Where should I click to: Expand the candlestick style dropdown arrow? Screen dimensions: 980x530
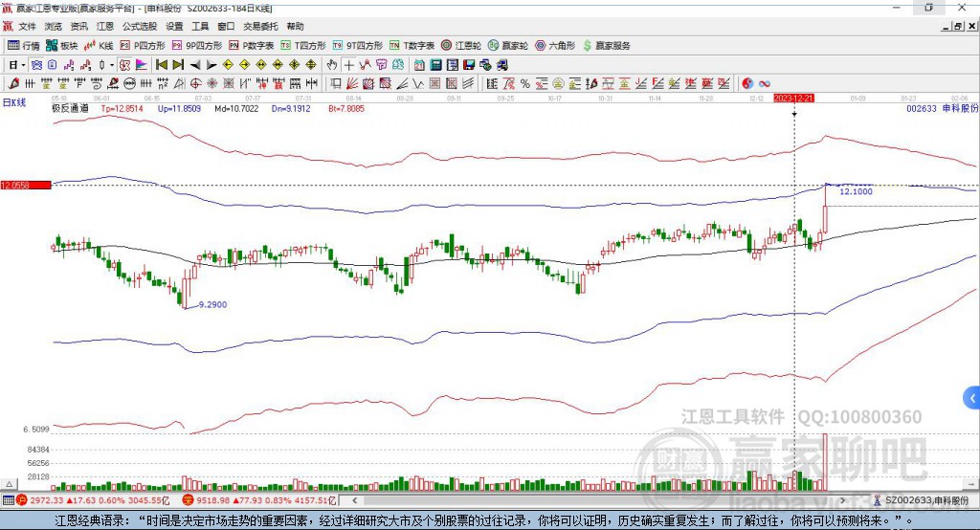pos(112,65)
